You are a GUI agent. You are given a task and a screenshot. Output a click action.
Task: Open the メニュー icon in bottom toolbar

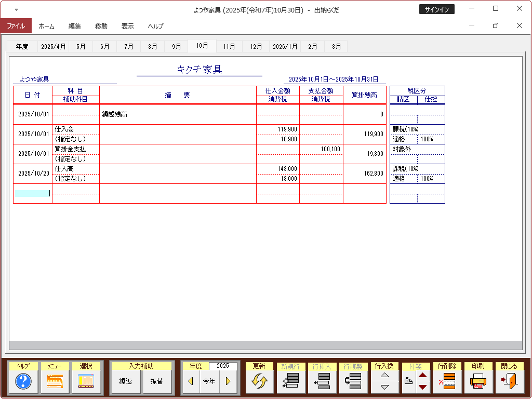(55, 381)
